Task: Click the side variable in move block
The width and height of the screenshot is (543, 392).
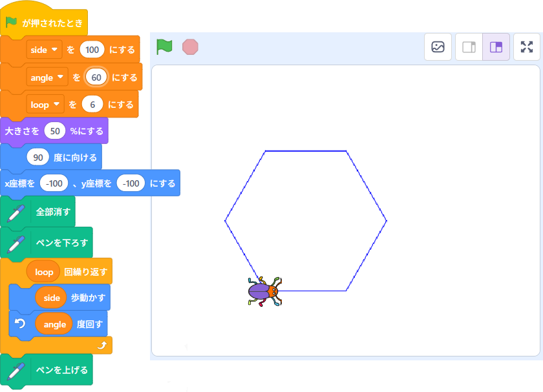Action: (51, 298)
